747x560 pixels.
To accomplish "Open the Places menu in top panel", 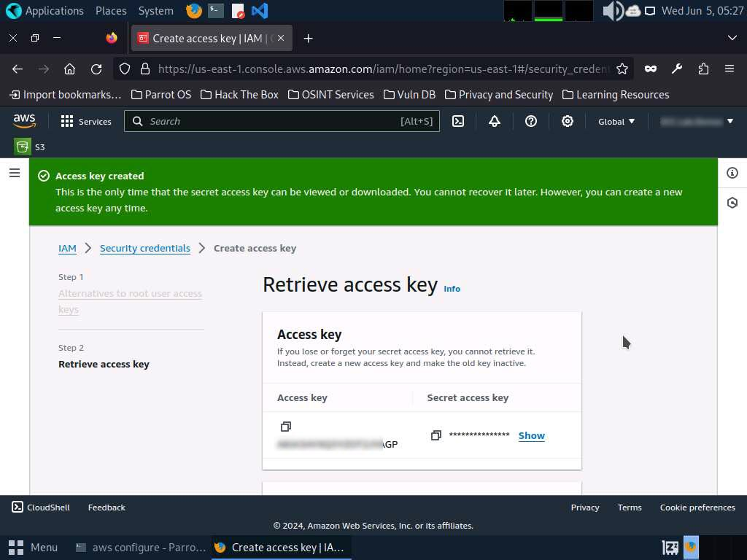I will 111,11.
